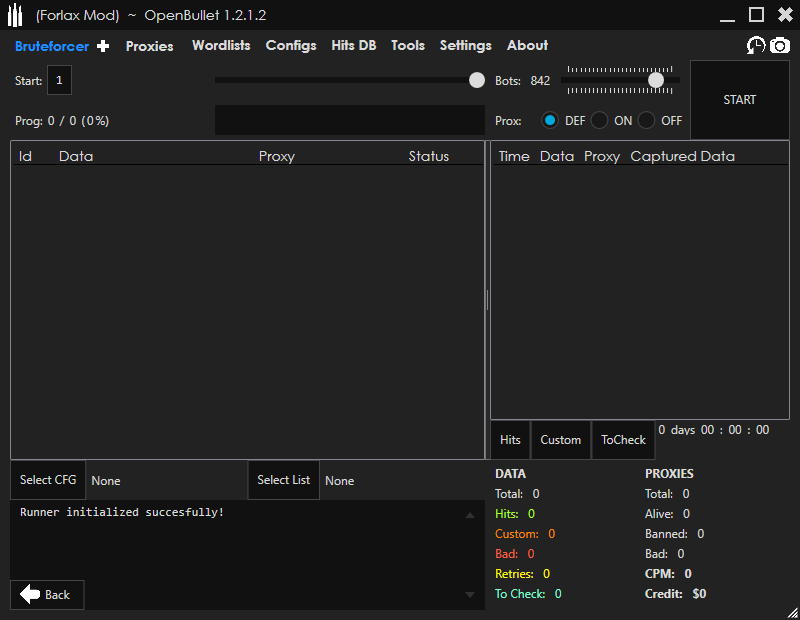
Task: Click the START button
Action: pyautogui.click(x=740, y=100)
